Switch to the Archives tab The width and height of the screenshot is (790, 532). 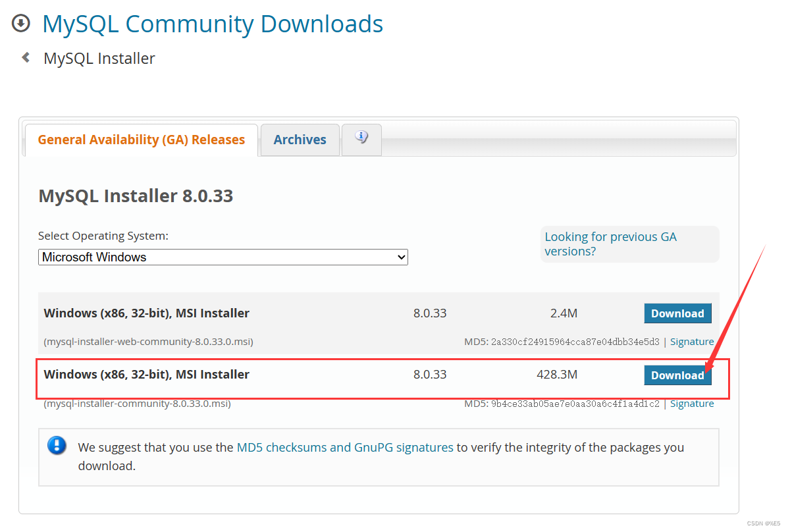click(300, 140)
